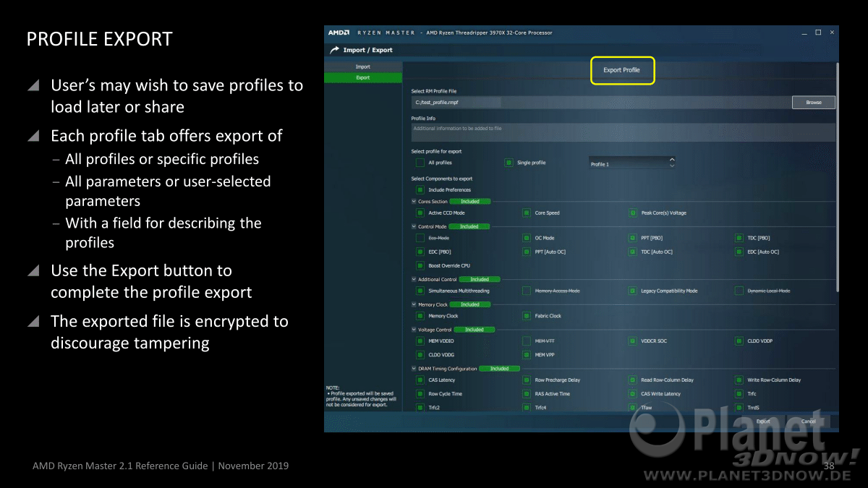Click the AMD logo in title bar
868x488 pixels.
point(339,33)
